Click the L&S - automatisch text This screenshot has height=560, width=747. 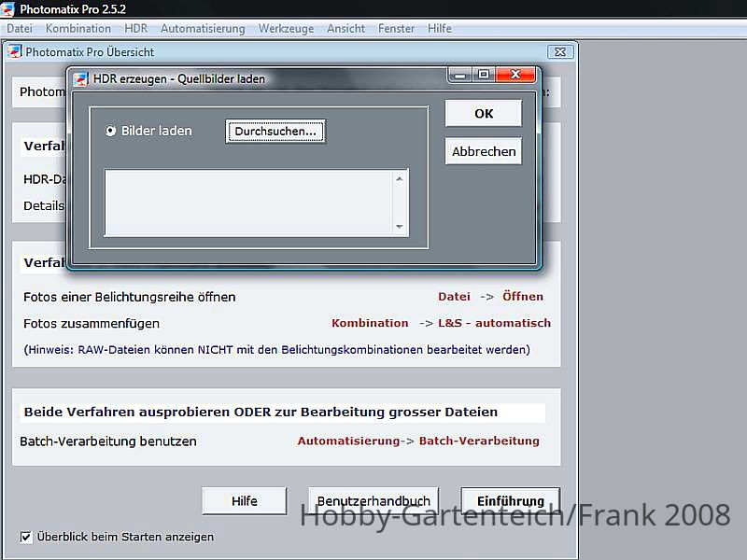495,323
